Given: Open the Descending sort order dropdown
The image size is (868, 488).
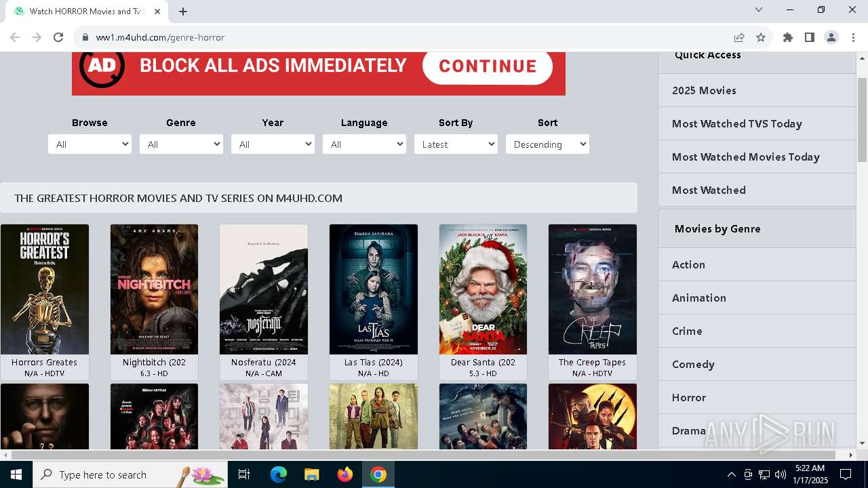Looking at the screenshot, I should 547,144.
